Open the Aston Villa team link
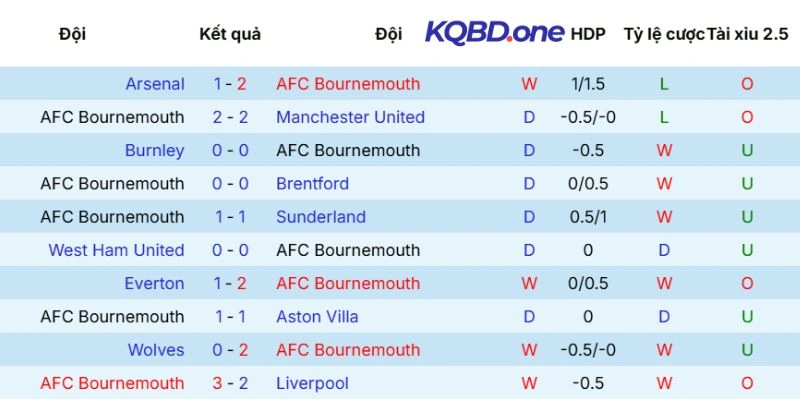Viewport: 800px width, 400px height. click(x=317, y=317)
